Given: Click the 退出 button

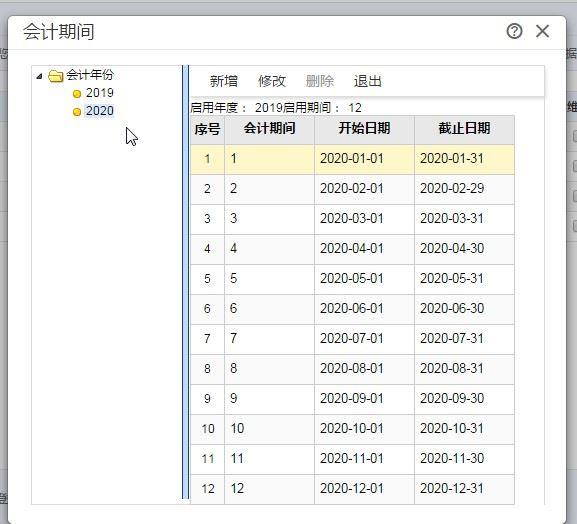Looking at the screenshot, I should 368,81.
